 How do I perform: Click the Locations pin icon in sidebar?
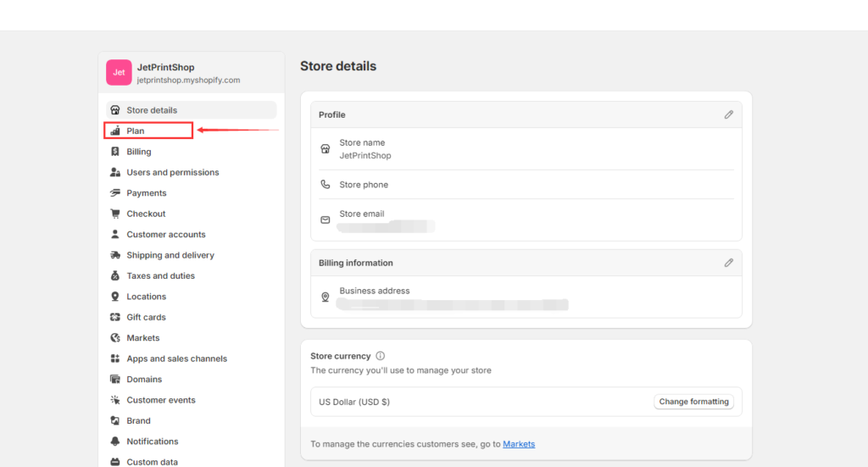115,297
